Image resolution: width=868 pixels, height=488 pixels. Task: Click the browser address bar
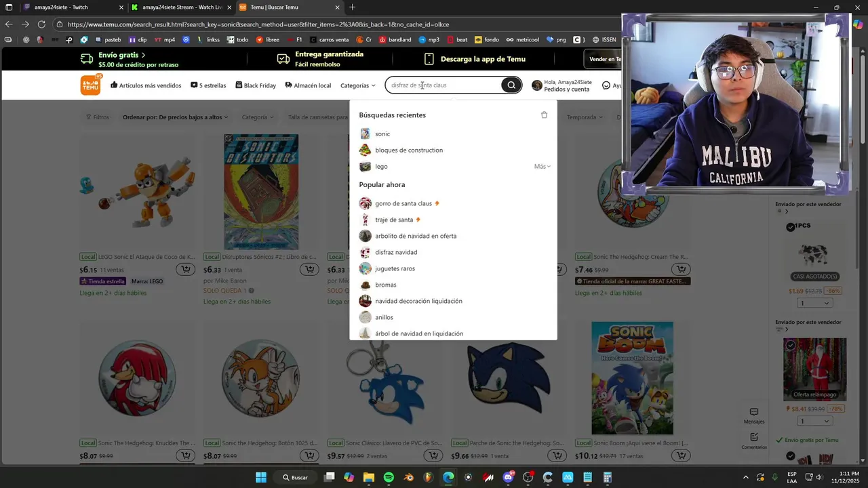pyautogui.click(x=339, y=24)
